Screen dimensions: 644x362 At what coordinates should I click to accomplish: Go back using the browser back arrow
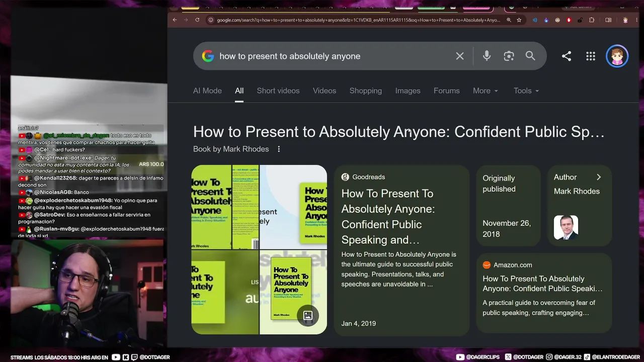[x=175, y=20]
